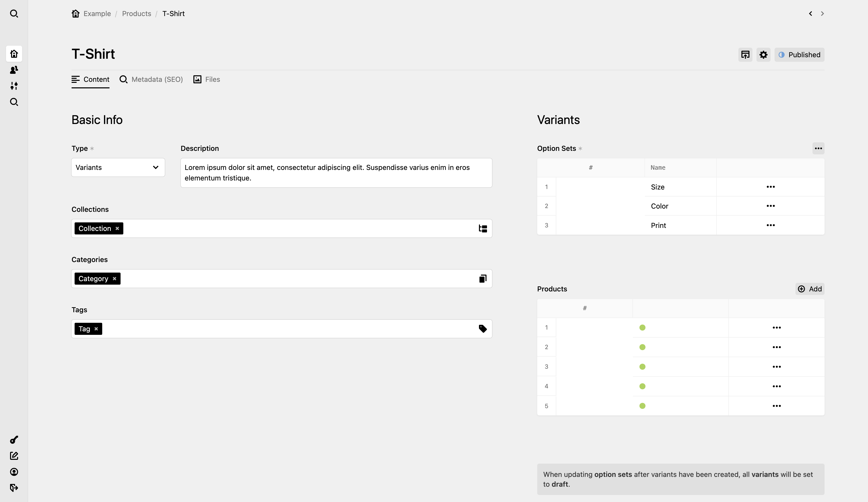Open the filters/preferences sidebar icon
The height and width of the screenshot is (502, 868).
[x=14, y=86]
